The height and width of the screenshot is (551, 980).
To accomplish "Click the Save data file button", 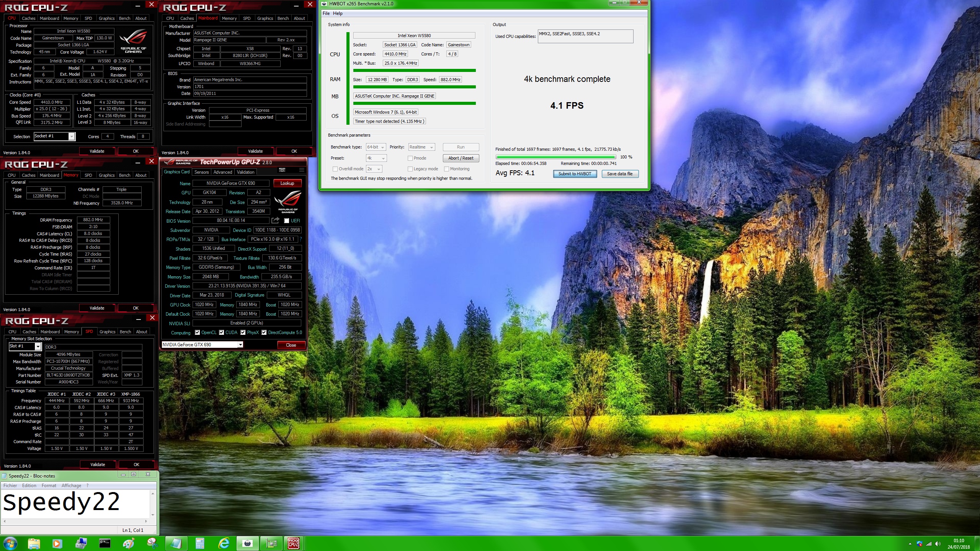I will tap(620, 174).
